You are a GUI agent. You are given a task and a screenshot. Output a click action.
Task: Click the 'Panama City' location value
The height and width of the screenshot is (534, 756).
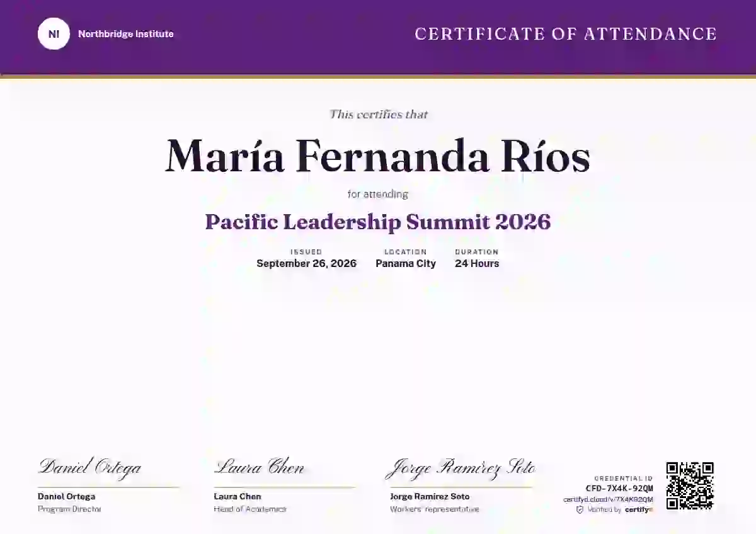pyautogui.click(x=406, y=263)
